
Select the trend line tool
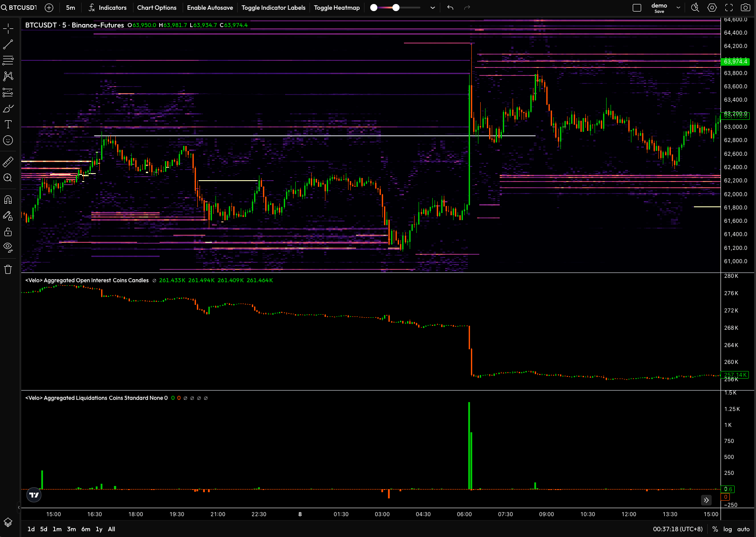click(8, 44)
